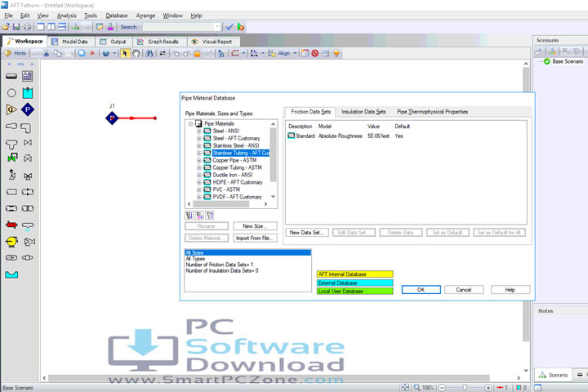The image size is (588, 392).
Task: Expand the Ductile Iron - ANSI node
Action: [199, 175]
